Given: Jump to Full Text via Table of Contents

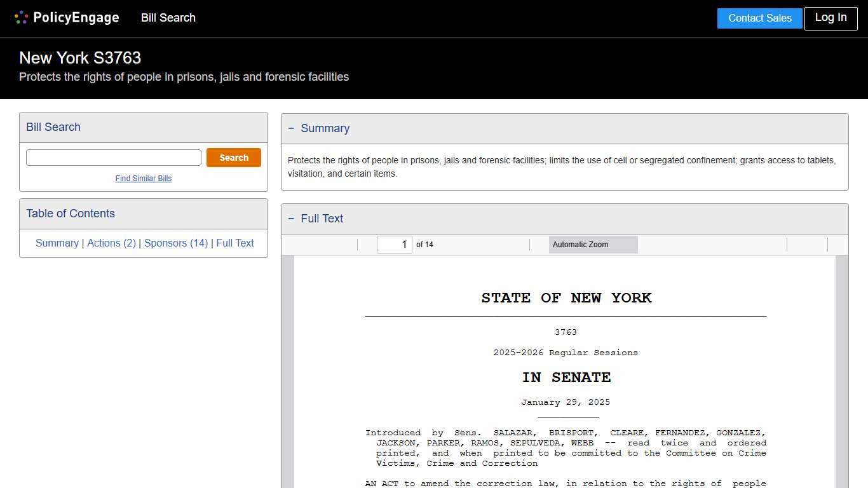Looking at the screenshot, I should [x=235, y=243].
